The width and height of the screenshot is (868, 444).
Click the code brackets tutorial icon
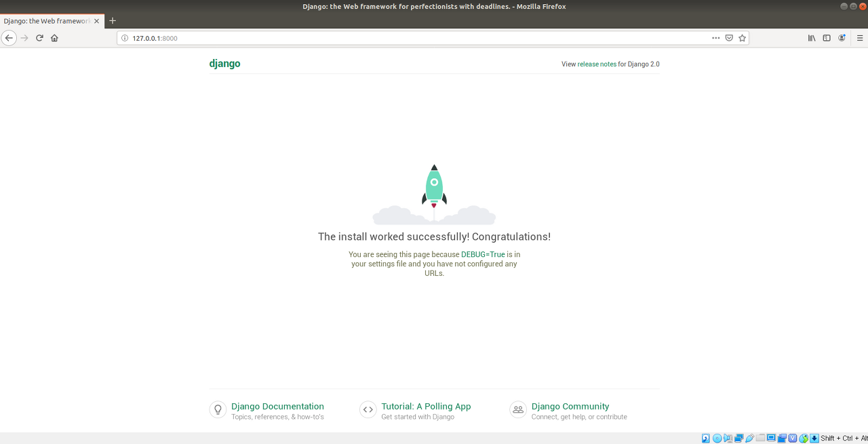coord(368,409)
